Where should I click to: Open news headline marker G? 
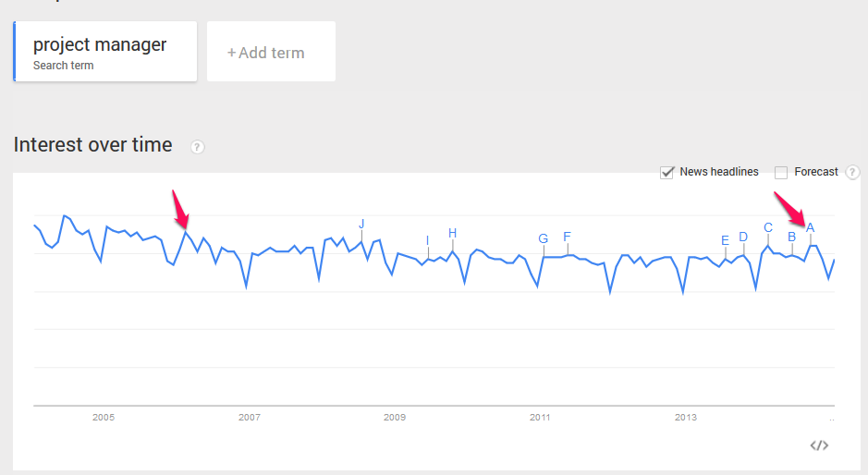[x=543, y=238]
